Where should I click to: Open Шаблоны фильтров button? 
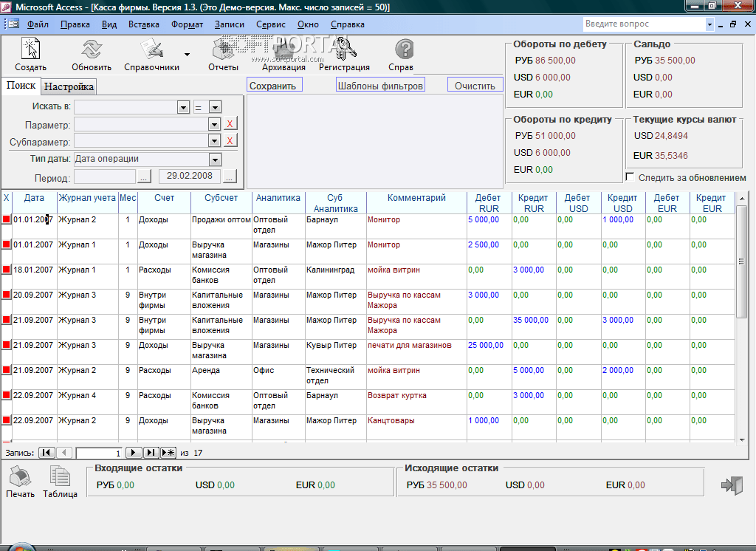click(x=380, y=84)
